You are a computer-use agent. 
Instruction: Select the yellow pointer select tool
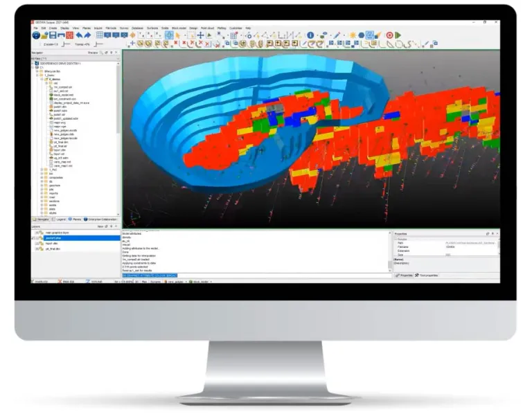[178, 35]
